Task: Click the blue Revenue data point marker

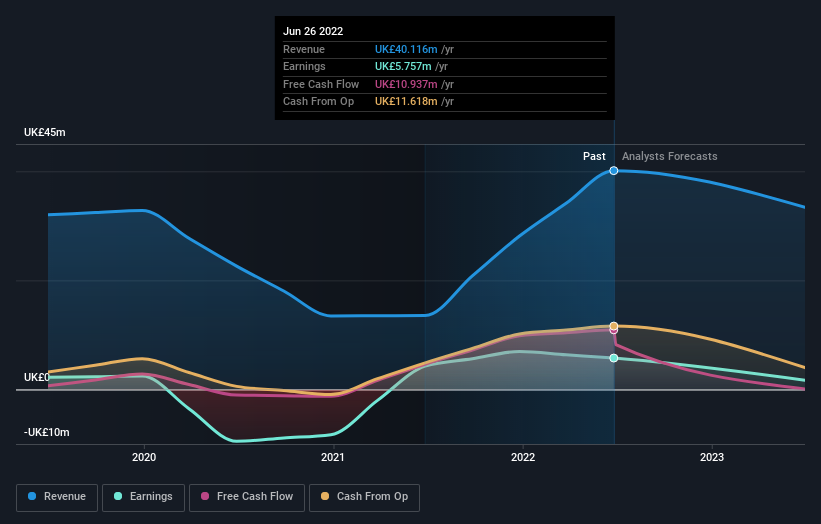Action: pyautogui.click(x=614, y=171)
